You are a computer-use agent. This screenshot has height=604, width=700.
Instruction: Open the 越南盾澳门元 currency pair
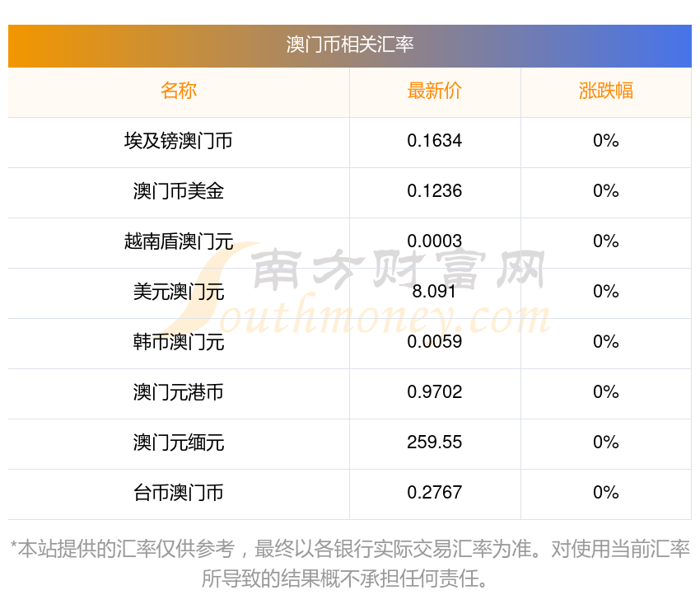coord(179,241)
